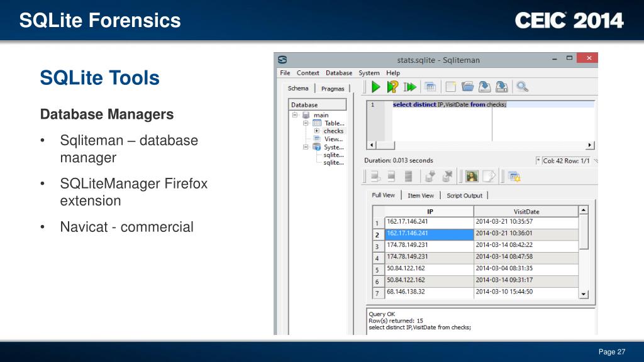The height and width of the screenshot is (362, 644).
Task: Click results table scroll down arrow
Action: coord(583,294)
